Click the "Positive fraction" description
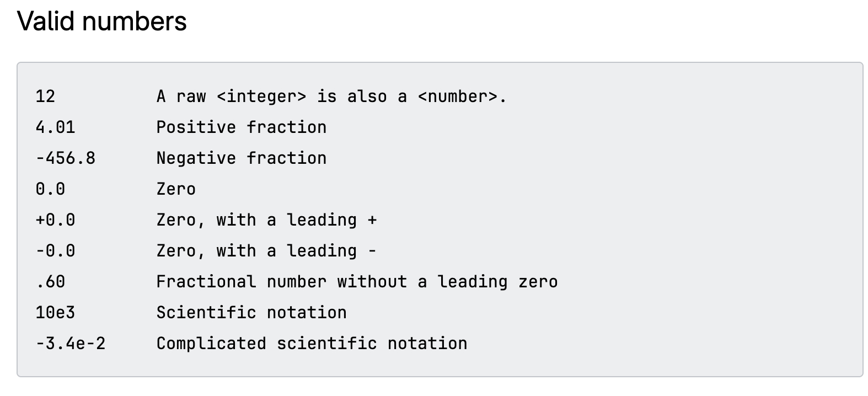The height and width of the screenshot is (396, 868). (241, 127)
